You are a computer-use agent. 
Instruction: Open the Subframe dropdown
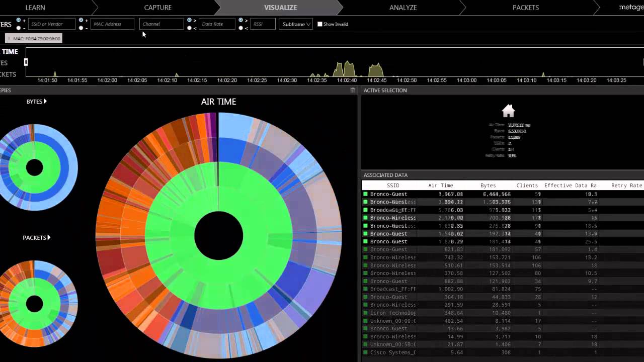[296, 24]
